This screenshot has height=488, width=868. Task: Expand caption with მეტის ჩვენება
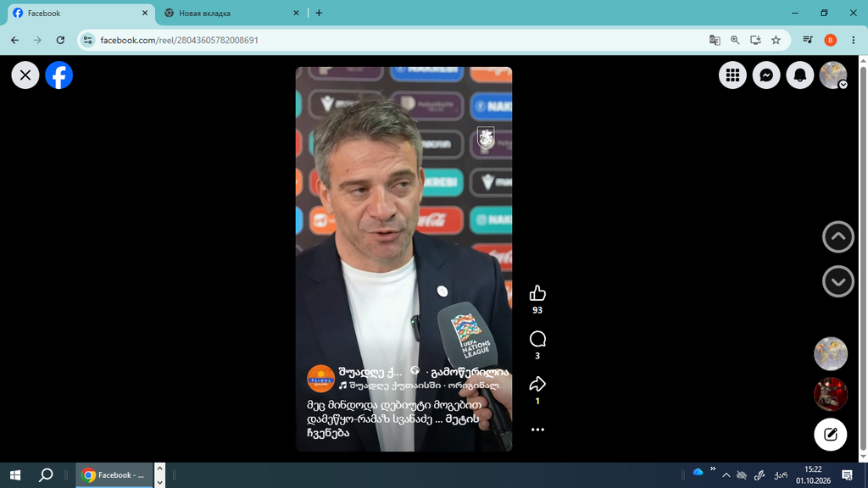click(393, 426)
